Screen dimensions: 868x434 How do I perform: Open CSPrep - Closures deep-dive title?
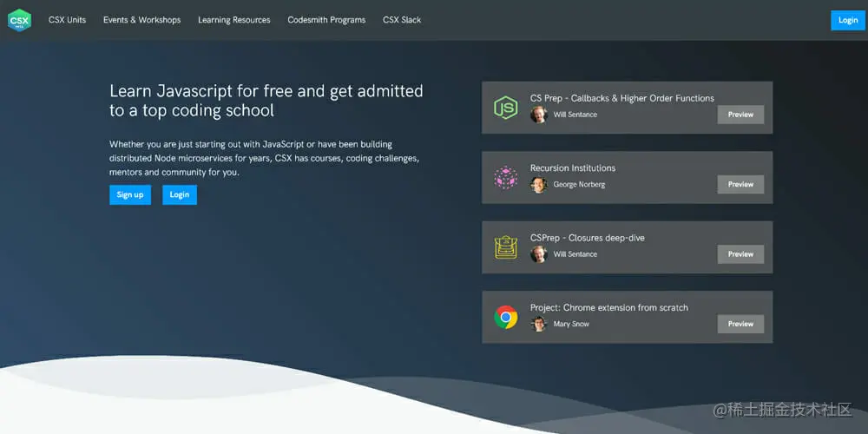[x=588, y=238]
